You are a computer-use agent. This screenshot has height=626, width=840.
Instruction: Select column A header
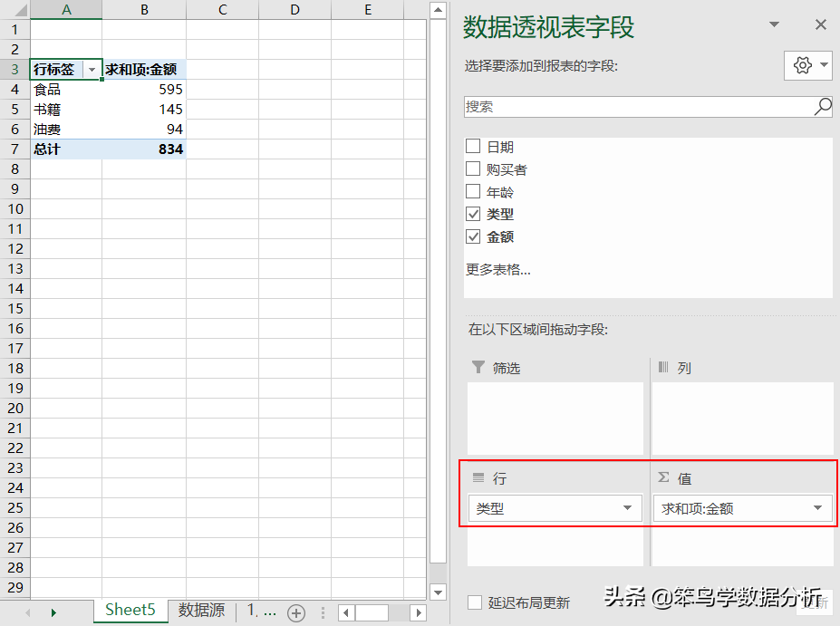(x=66, y=10)
